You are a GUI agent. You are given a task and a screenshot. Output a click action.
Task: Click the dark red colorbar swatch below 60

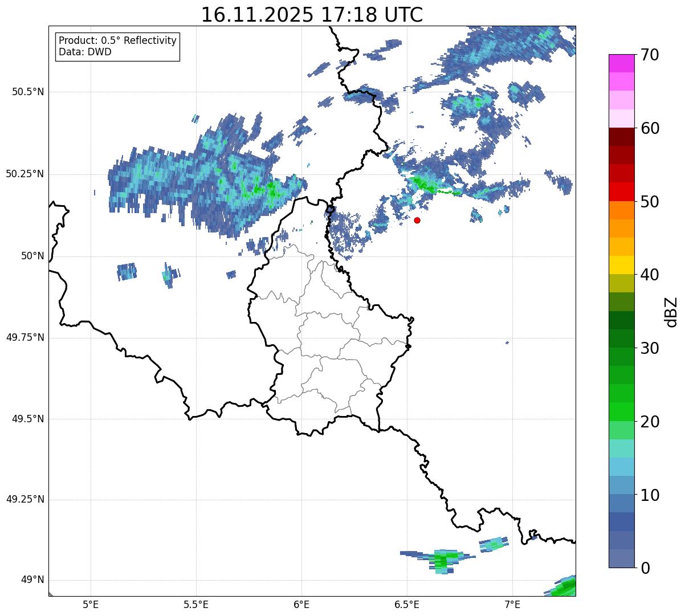click(x=622, y=137)
